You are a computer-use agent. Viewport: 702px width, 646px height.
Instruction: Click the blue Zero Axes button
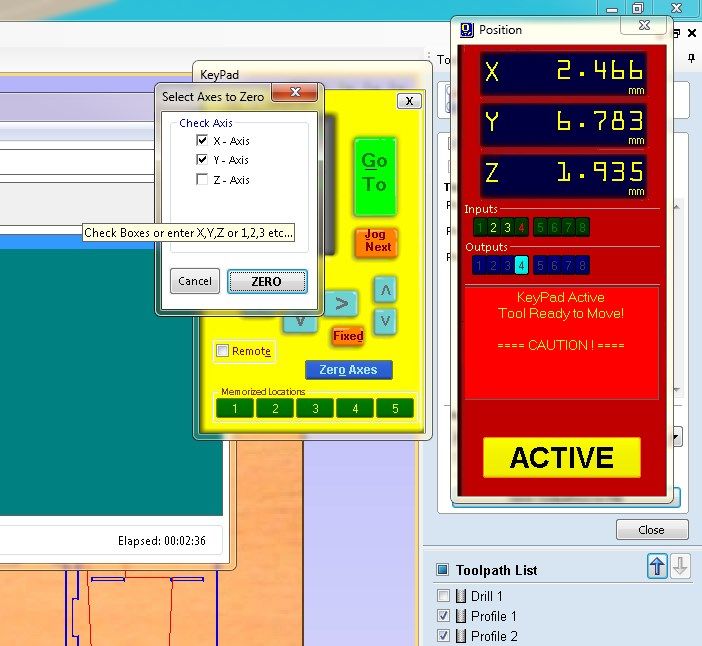tap(348, 370)
